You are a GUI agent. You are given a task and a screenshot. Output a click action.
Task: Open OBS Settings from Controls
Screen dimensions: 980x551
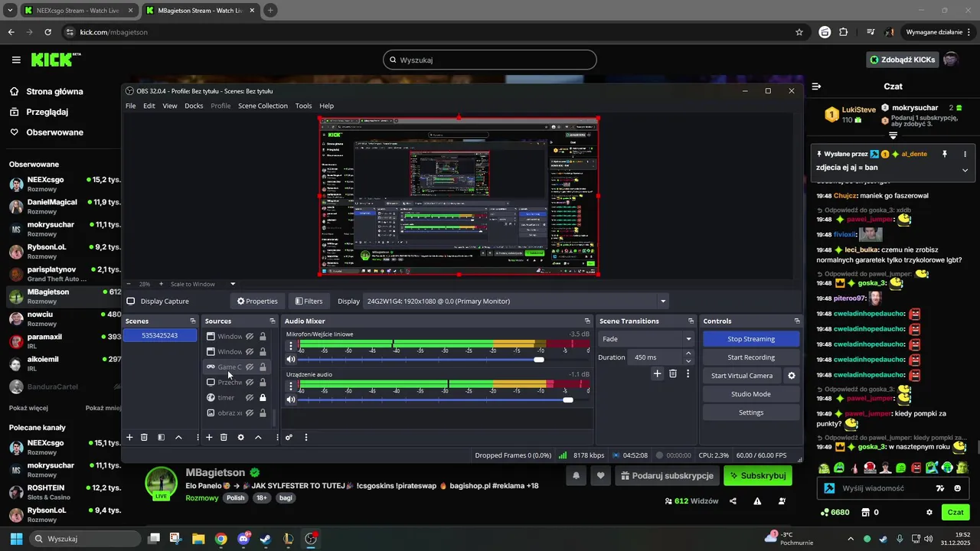click(x=751, y=412)
